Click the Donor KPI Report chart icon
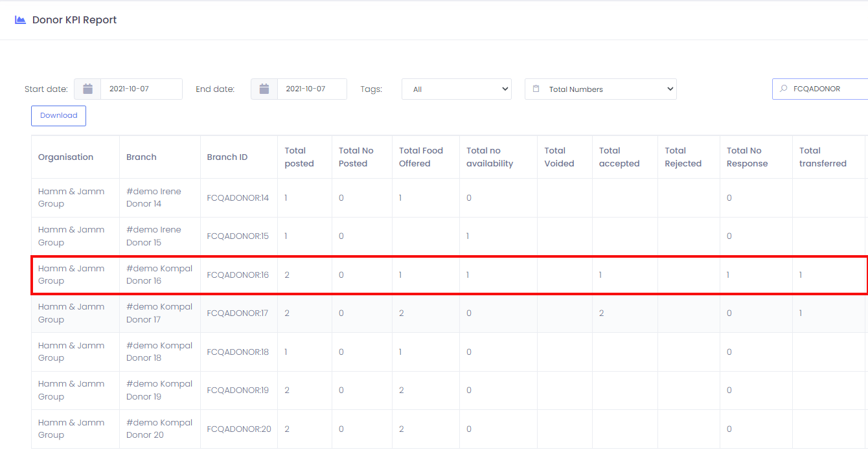868x452 pixels. click(21, 20)
